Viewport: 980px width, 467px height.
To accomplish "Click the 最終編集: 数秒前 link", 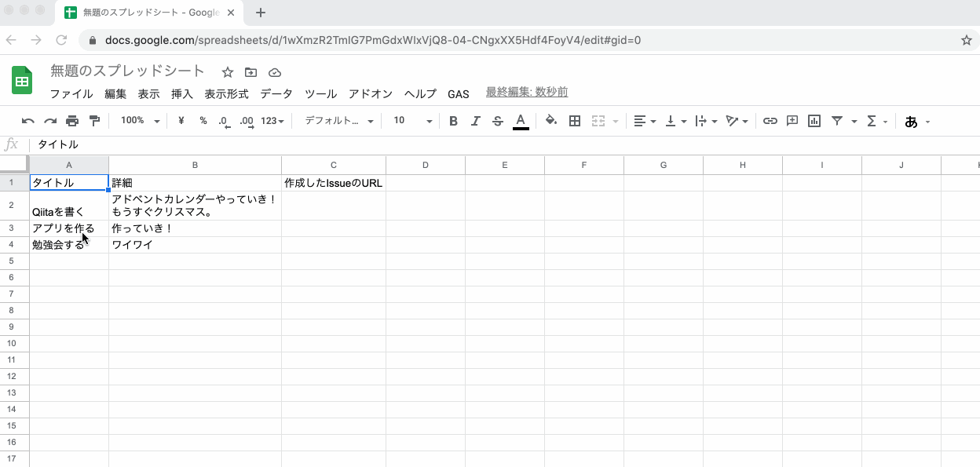I will point(527,93).
